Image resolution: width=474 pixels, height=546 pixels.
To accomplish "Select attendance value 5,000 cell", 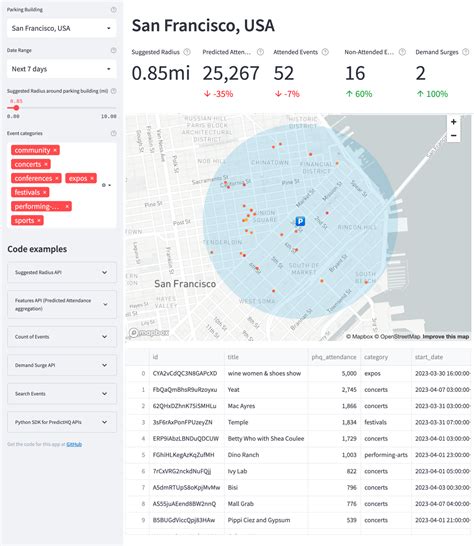I will pyautogui.click(x=334, y=374).
